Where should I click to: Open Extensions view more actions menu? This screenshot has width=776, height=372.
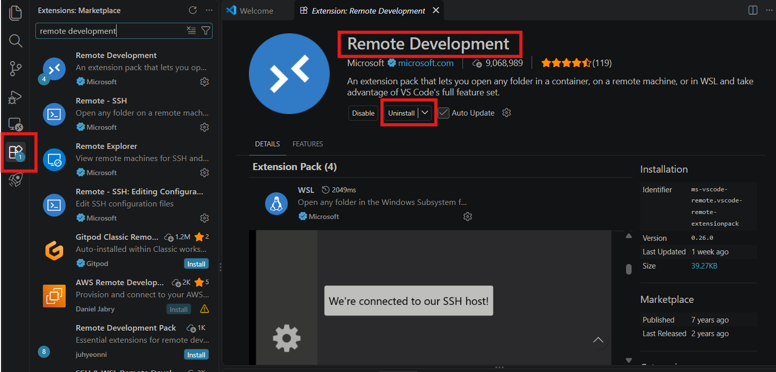[209, 10]
